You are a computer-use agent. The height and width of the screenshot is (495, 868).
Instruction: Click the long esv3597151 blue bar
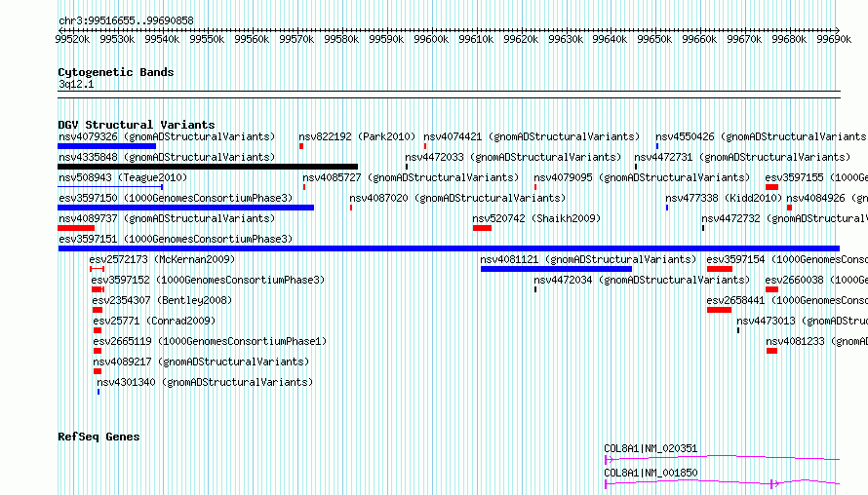449,248
